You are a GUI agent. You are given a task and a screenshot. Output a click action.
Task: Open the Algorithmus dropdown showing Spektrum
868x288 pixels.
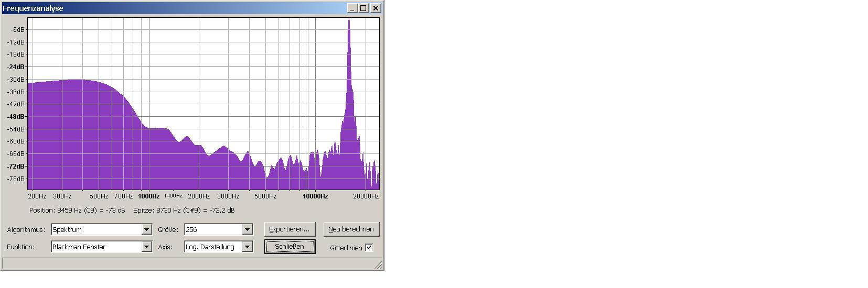click(x=147, y=229)
